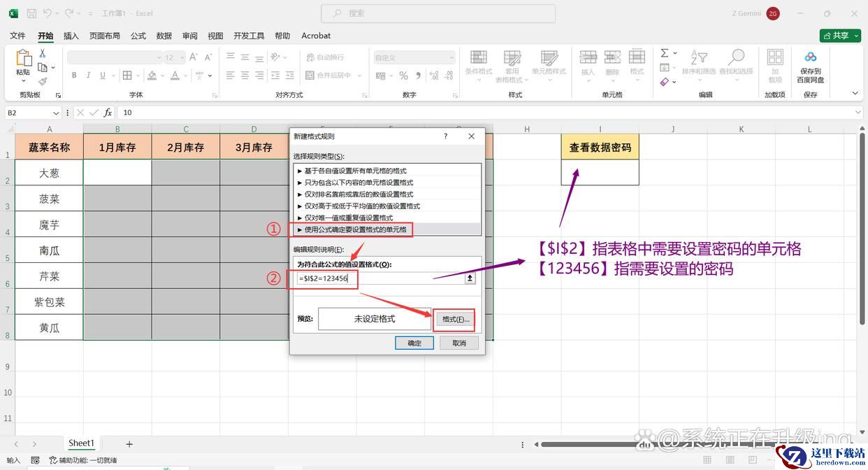Open the 插入 ribbon tab
The width and height of the screenshot is (868, 470).
coord(71,36)
